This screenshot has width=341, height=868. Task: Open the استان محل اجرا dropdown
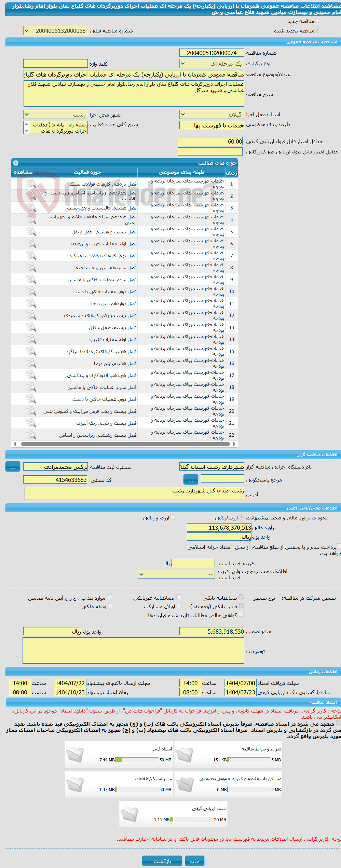(212, 114)
